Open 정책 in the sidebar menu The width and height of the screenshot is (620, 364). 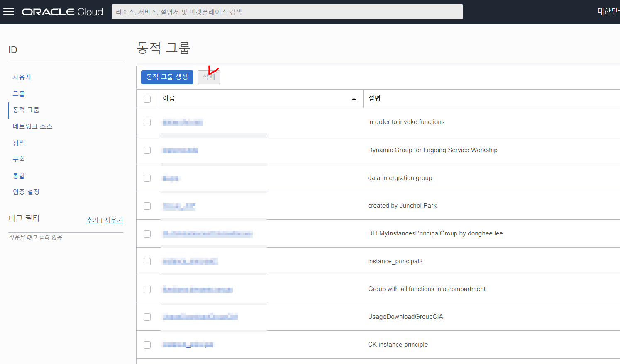click(19, 143)
